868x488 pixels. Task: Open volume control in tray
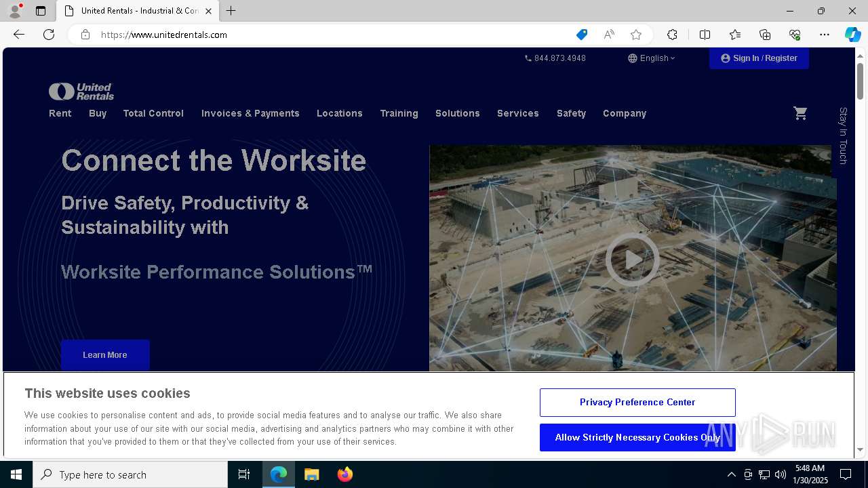(781, 474)
